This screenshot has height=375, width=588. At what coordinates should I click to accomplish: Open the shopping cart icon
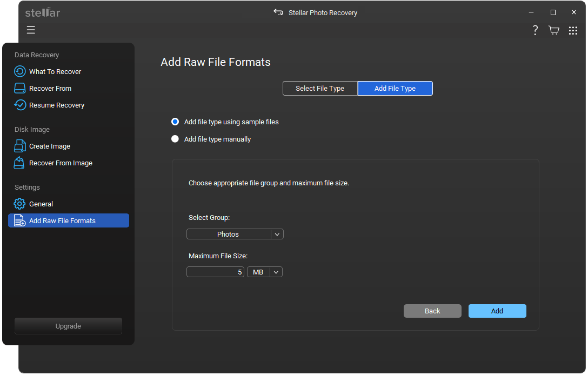point(554,30)
